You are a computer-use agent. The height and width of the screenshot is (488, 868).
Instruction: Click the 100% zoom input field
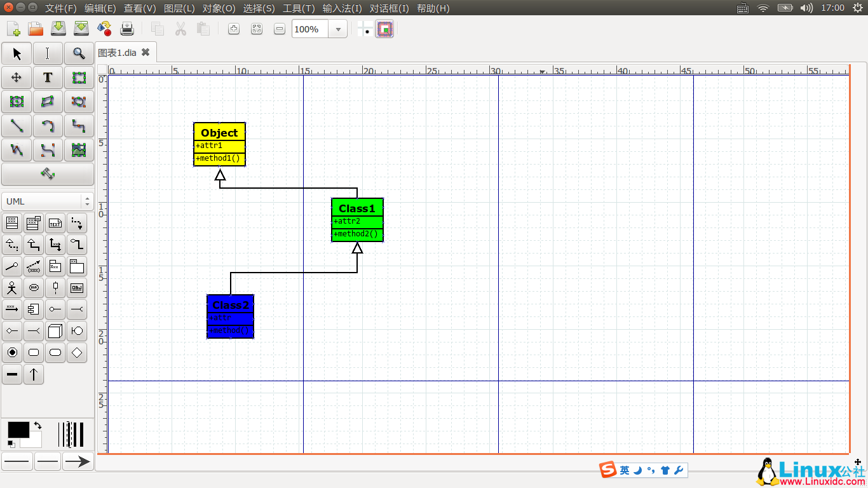tap(310, 29)
